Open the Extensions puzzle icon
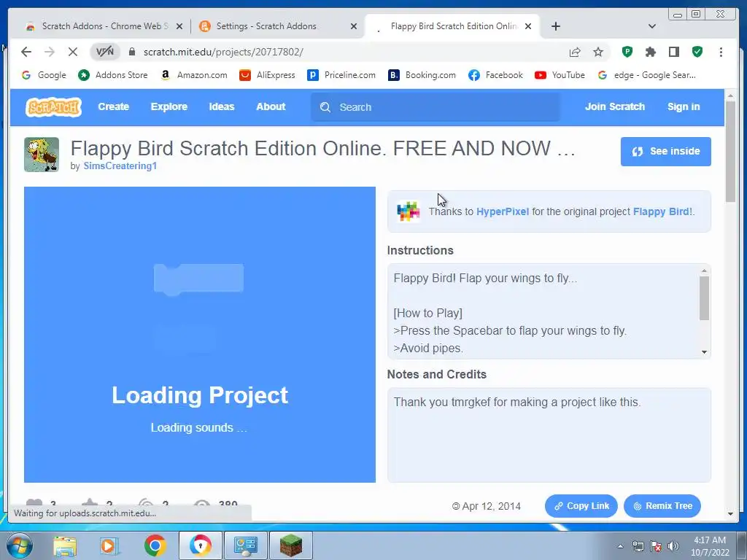747x560 pixels. coord(650,52)
